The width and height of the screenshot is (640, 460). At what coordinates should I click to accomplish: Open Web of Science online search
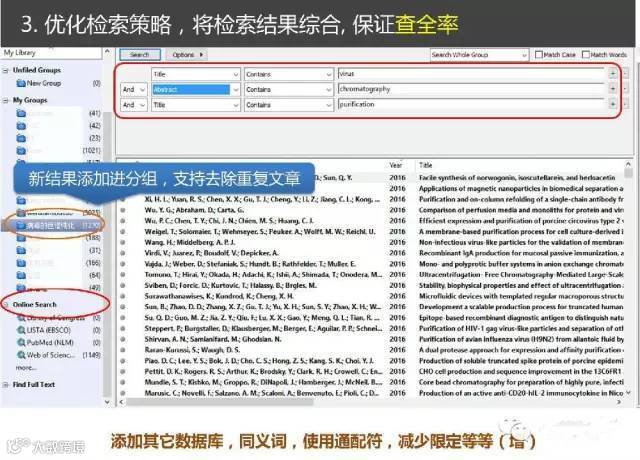coord(47,355)
